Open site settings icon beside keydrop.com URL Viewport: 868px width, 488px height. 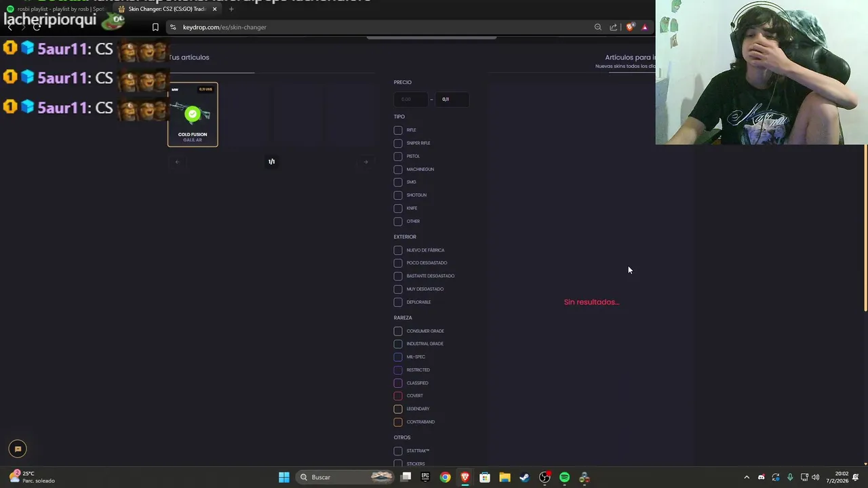point(173,27)
